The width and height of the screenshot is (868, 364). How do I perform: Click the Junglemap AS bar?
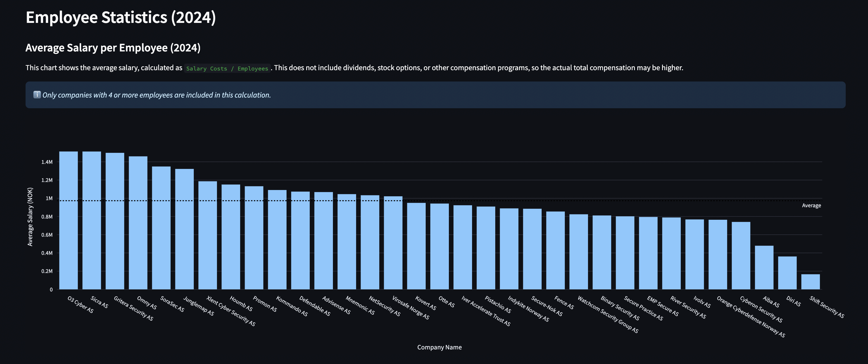tap(184, 229)
